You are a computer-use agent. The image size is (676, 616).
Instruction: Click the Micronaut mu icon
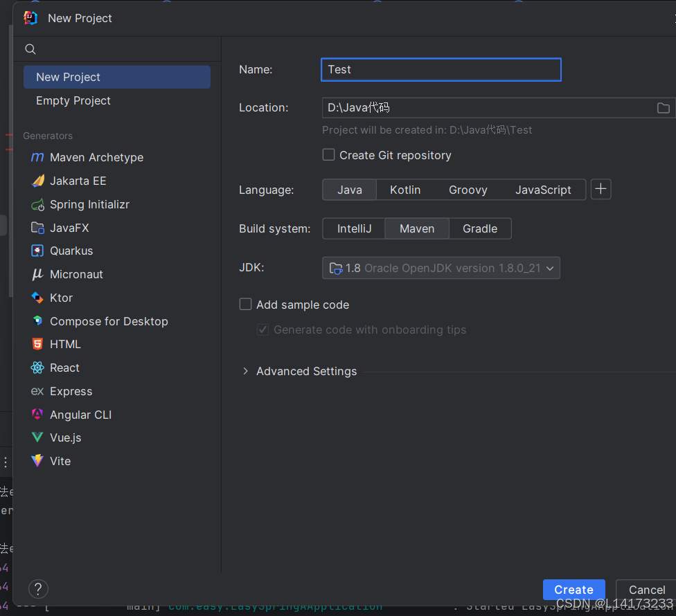pos(37,274)
